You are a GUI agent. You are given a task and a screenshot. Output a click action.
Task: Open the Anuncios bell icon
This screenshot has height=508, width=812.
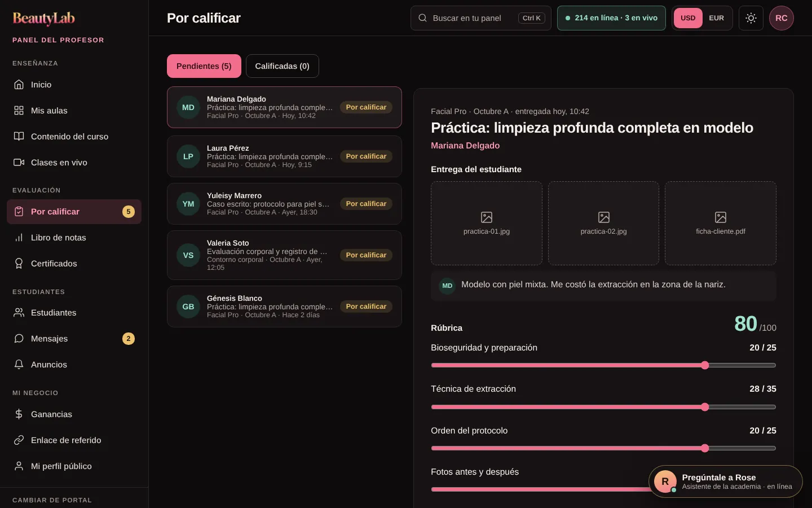coord(19,365)
